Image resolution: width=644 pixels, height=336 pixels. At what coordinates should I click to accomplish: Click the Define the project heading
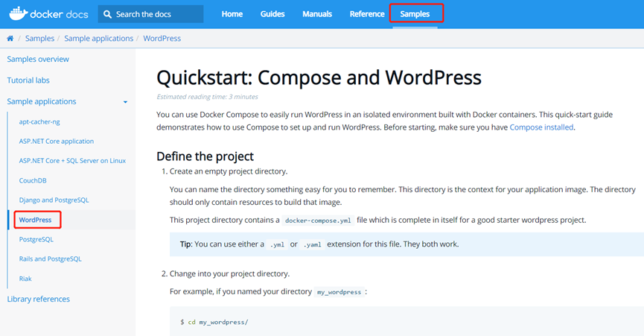(205, 156)
